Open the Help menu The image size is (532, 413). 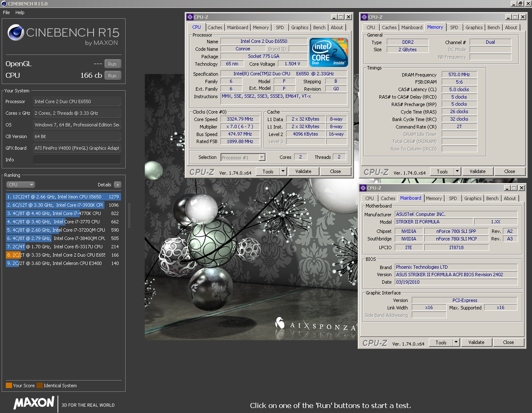click(20, 12)
